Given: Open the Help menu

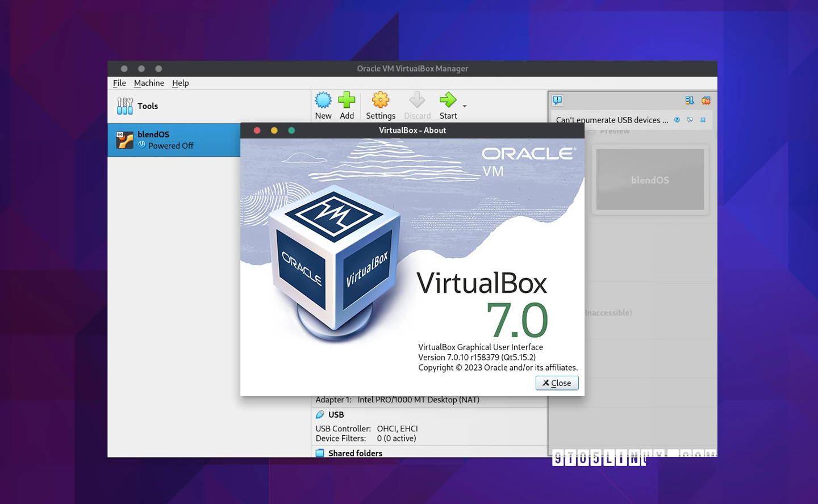Looking at the screenshot, I should (181, 83).
